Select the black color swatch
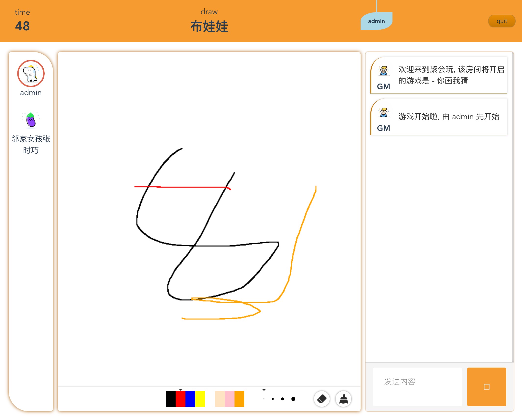The image size is (522, 420). point(171,399)
